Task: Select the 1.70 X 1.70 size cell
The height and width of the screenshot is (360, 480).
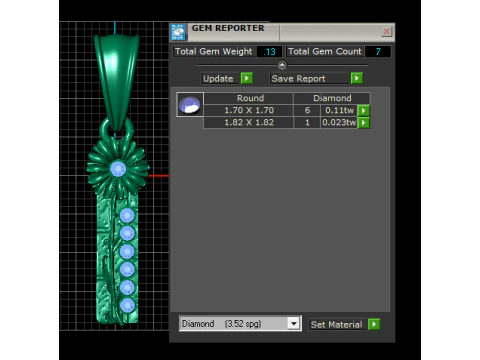Action: (249, 110)
